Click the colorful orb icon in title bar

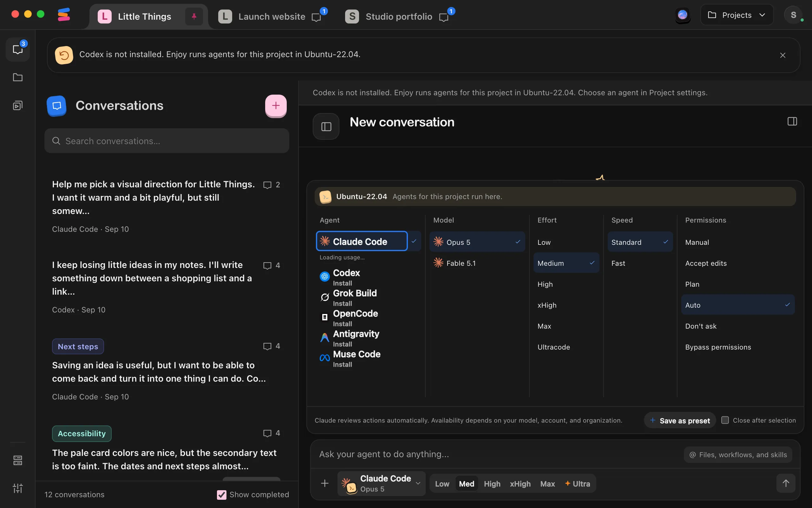[683, 15]
